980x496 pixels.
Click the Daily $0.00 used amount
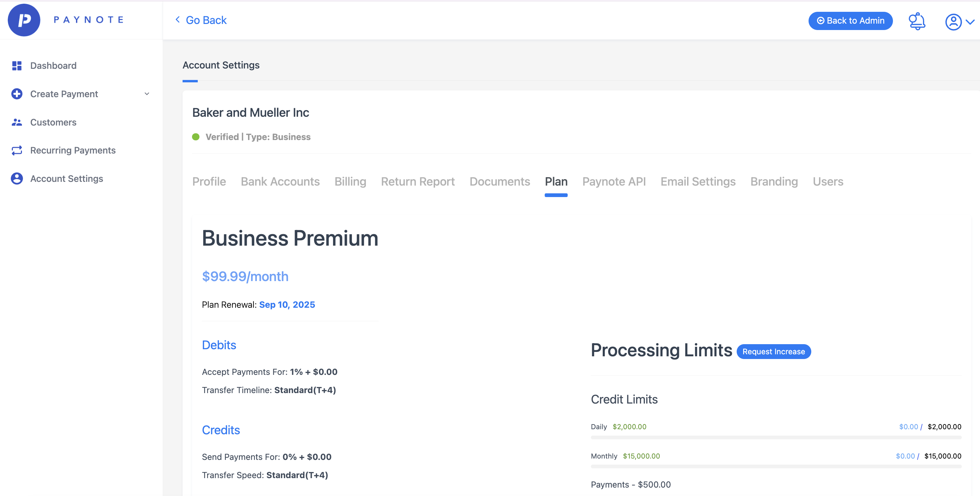tap(908, 427)
